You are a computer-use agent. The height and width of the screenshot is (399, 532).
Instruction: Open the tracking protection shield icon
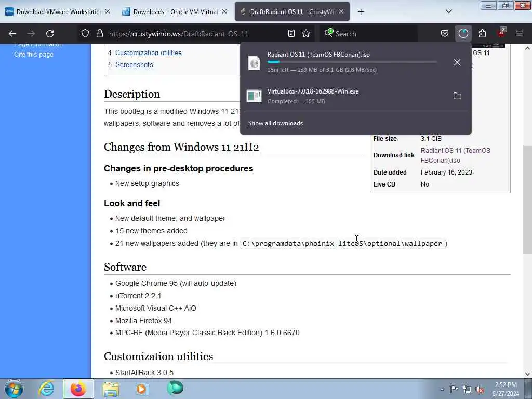[85, 34]
